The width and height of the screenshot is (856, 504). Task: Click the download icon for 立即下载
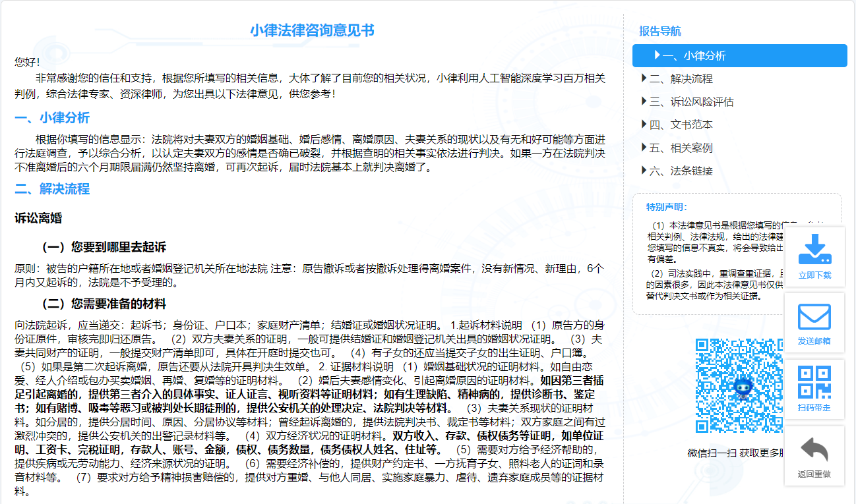(x=814, y=250)
